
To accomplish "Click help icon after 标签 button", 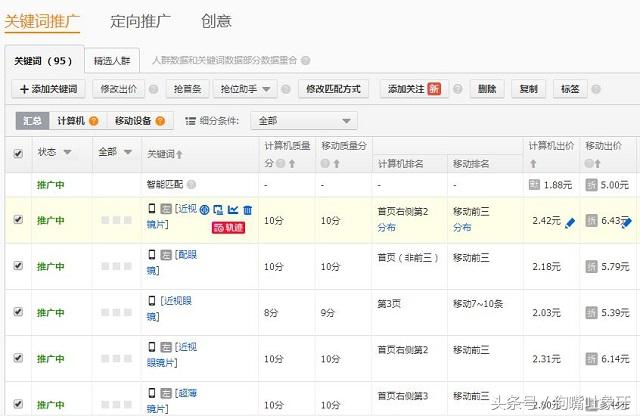I will click(x=596, y=89).
